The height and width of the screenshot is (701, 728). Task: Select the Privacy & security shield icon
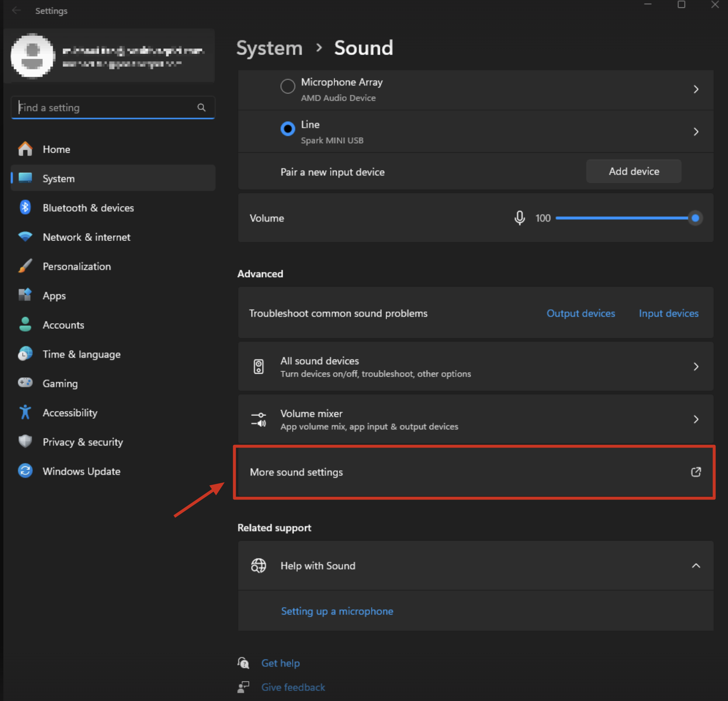coord(25,441)
